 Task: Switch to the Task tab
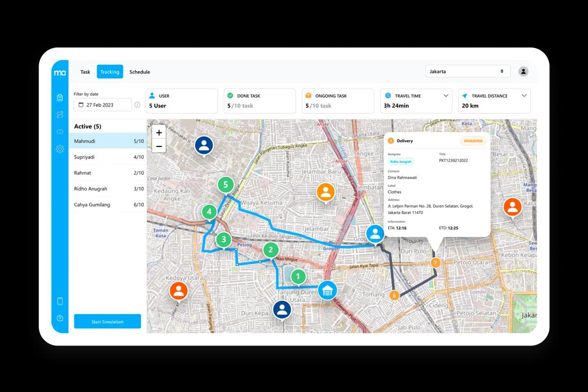click(x=85, y=72)
